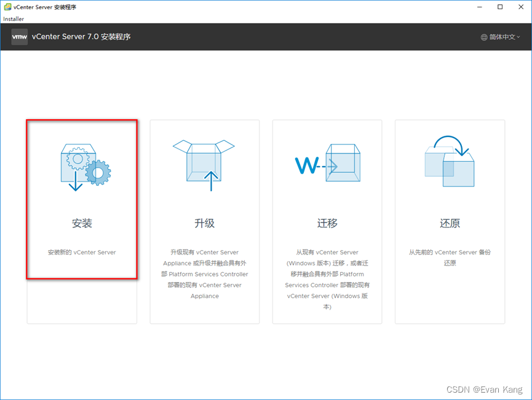532x400 pixels.
Task: Click the description starting '升级现有 vCenter Server'
Action: (205, 274)
